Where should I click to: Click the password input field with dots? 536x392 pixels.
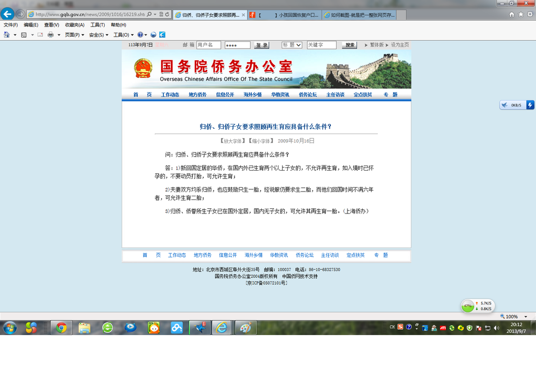(x=237, y=45)
